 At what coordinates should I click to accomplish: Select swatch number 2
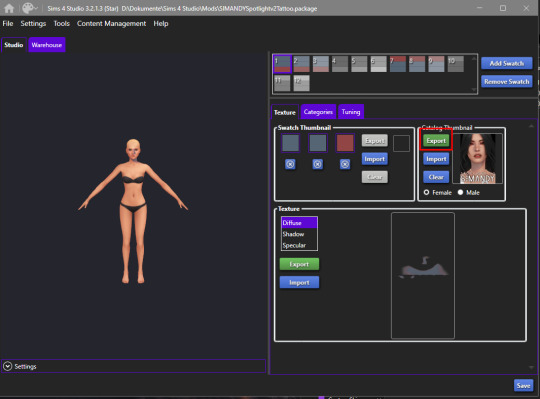[302, 64]
